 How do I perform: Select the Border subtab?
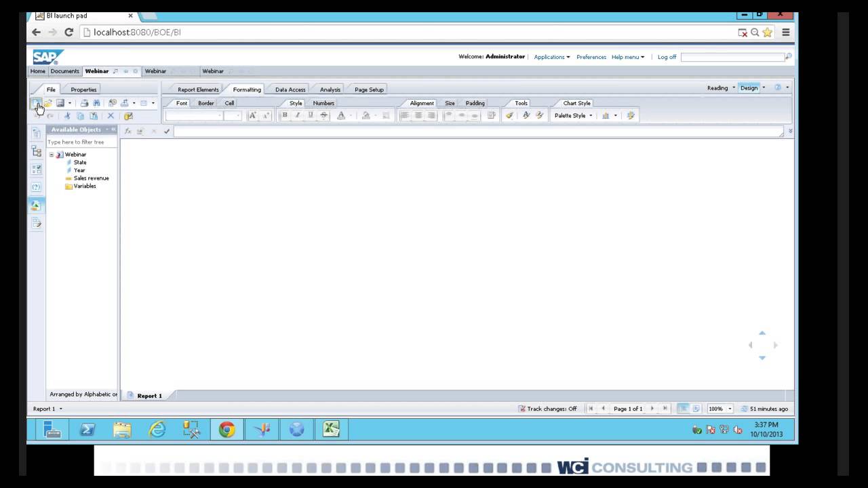(x=206, y=103)
